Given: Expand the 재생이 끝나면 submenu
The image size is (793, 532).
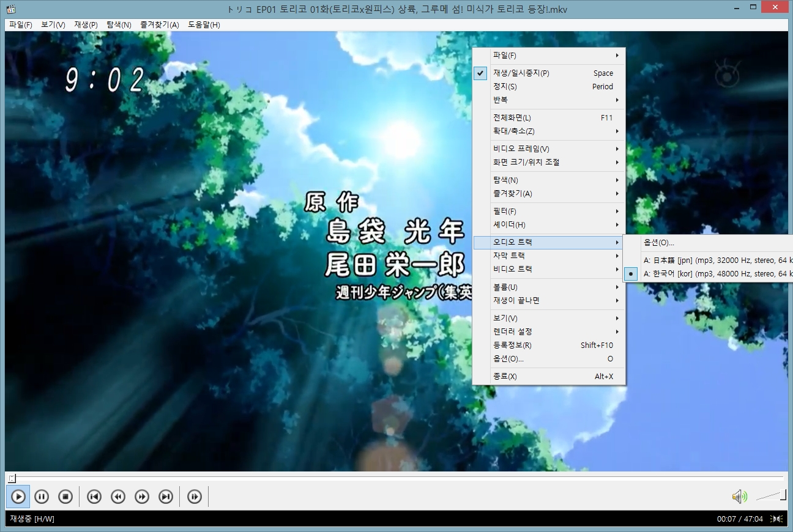Looking at the screenshot, I should point(549,300).
